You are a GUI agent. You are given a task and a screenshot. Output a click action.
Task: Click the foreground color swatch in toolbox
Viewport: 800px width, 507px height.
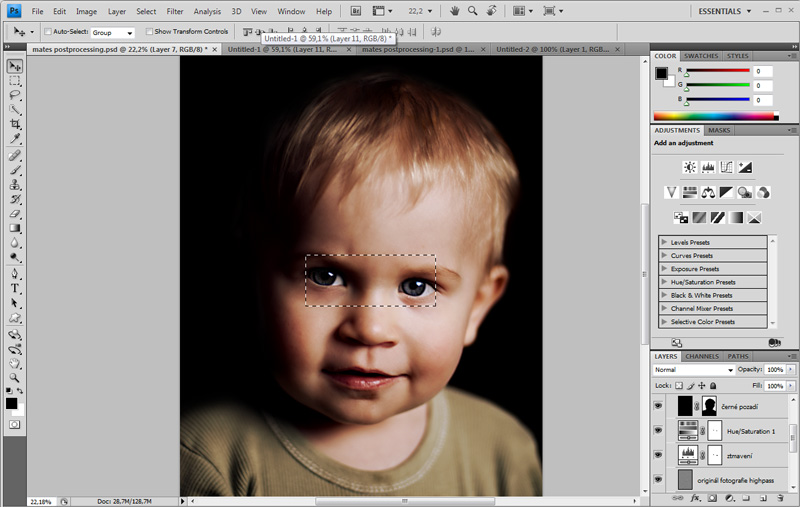click(x=11, y=403)
